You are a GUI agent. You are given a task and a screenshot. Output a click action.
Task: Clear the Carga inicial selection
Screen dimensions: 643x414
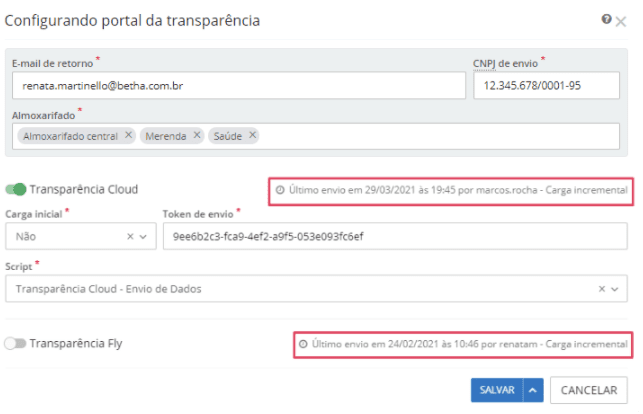tap(130, 237)
